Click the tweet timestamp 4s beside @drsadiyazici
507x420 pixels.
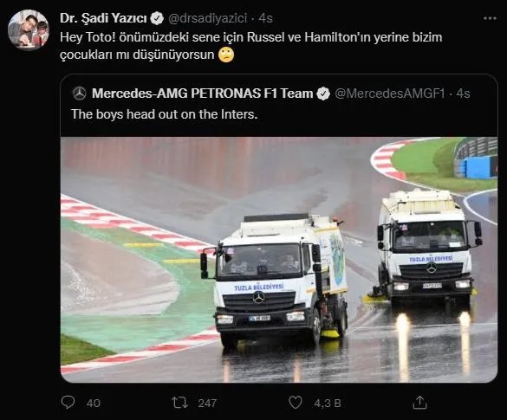(266, 18)
